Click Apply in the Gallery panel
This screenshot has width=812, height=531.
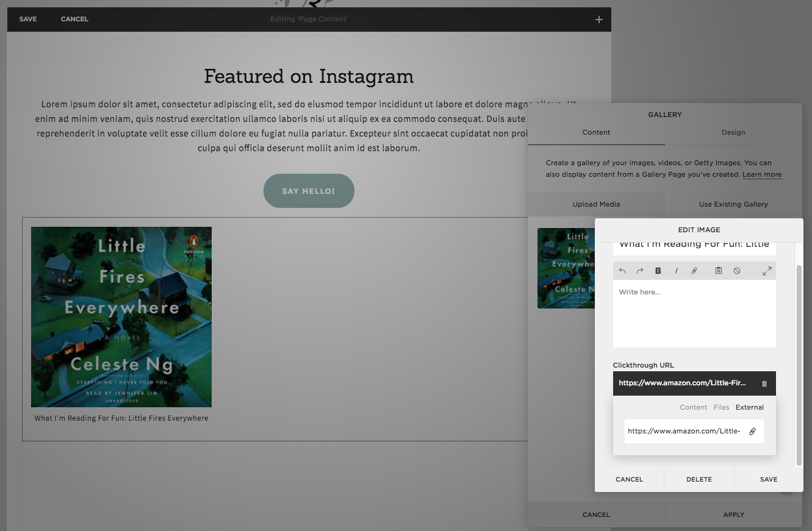734,515
